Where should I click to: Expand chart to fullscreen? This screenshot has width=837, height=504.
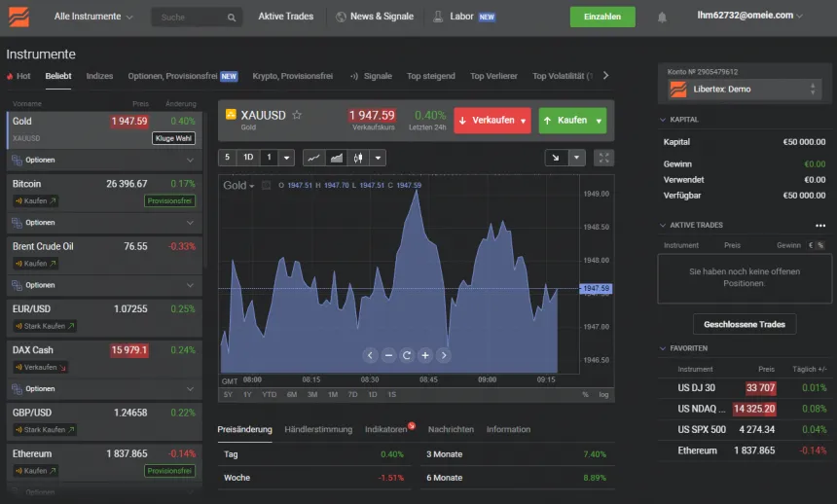pyautogui.click(x=604, y=158)
